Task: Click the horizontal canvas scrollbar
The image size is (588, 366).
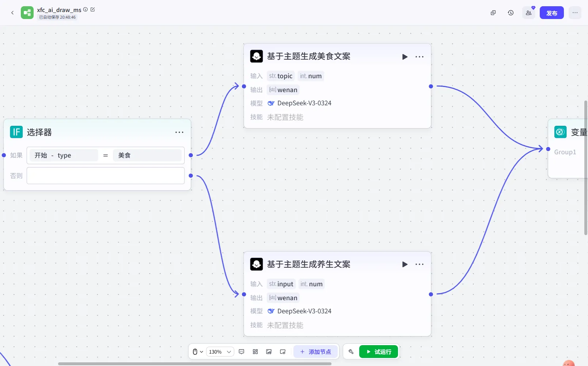Action: (195, 364)
